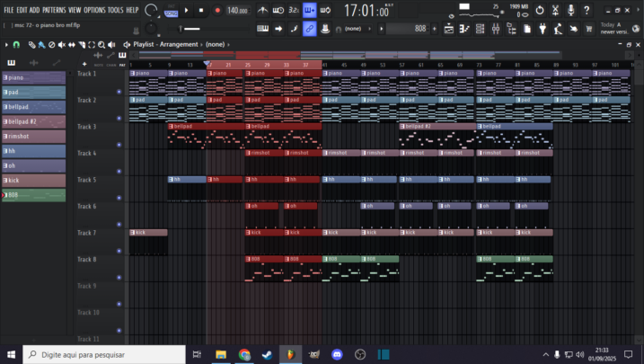Mute Track 3 using its blue dot
The image size is (644, 364).
pos(119,145)
